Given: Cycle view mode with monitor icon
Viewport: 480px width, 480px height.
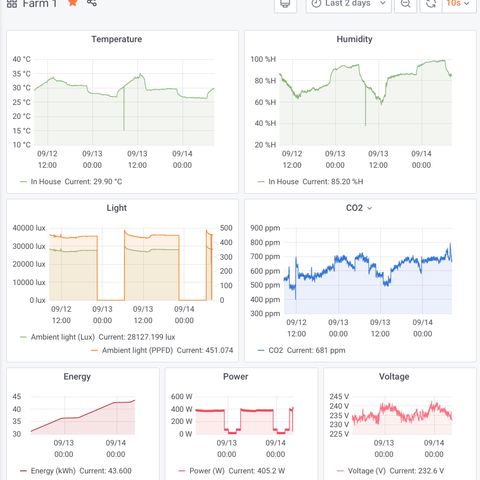Looking at the screenshot, I should [x=285, y=4].
